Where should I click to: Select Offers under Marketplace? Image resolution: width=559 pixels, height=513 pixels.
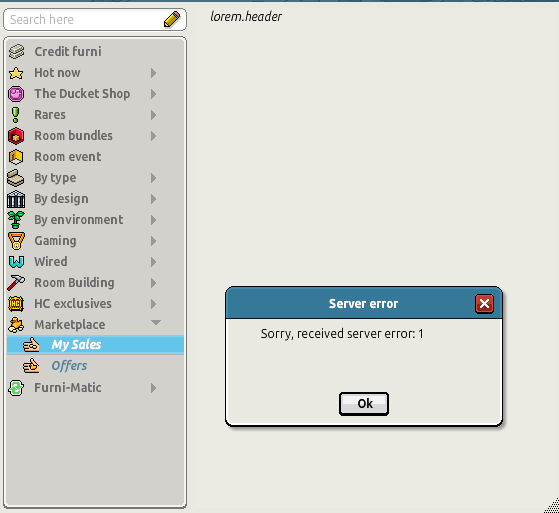coord(95,366)
